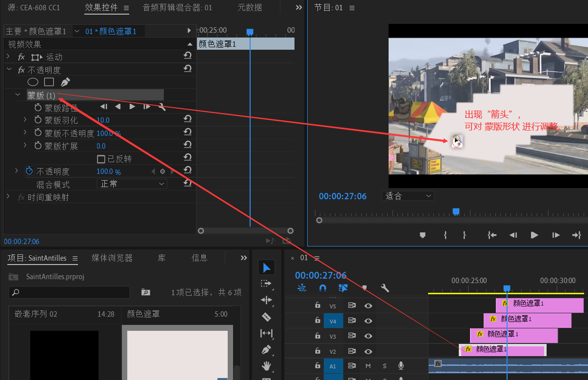
Task: Select the Razor tool
Action: 266,317
